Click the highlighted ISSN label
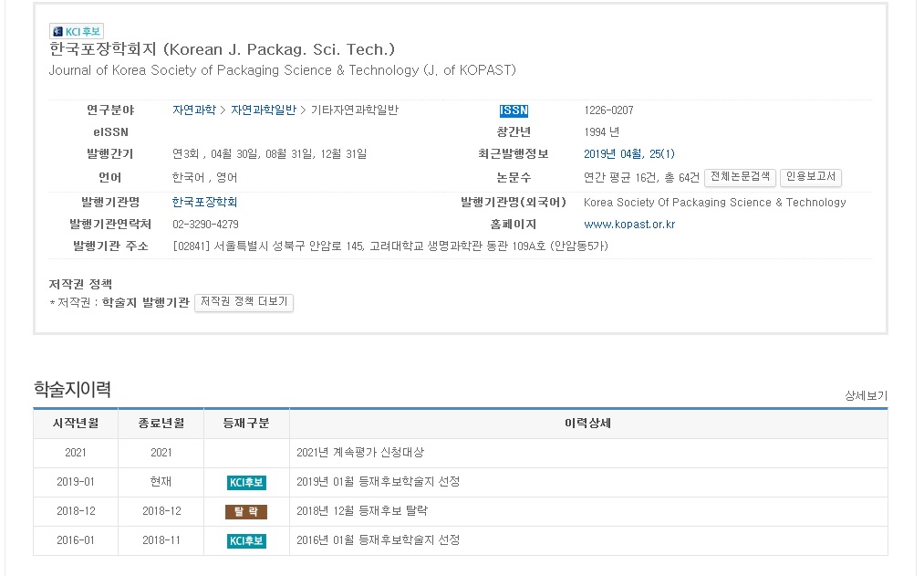The image size is (924, 576). click(514, 110)
